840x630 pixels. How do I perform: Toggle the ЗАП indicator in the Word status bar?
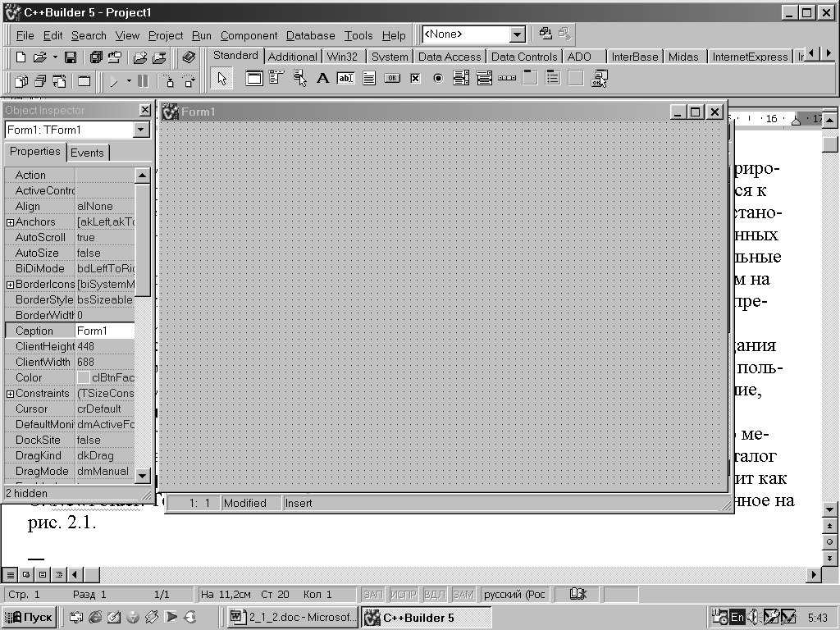[373, 594]
